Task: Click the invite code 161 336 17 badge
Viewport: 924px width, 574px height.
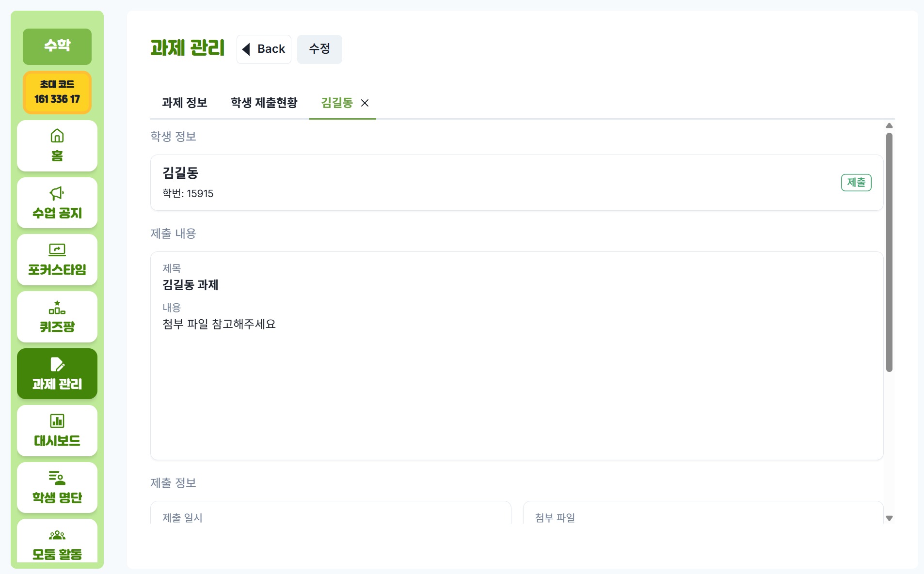Action: [57, 92]
